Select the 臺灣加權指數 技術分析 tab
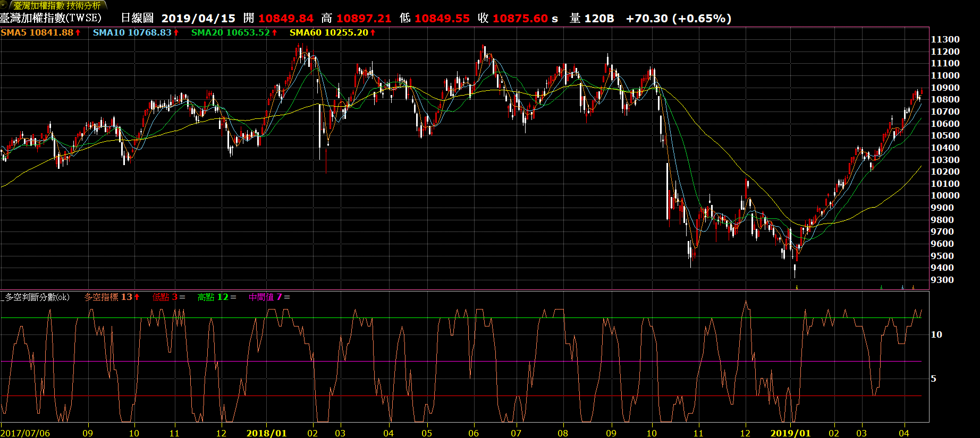Screen dimensions: 980x438 [57, 5]
